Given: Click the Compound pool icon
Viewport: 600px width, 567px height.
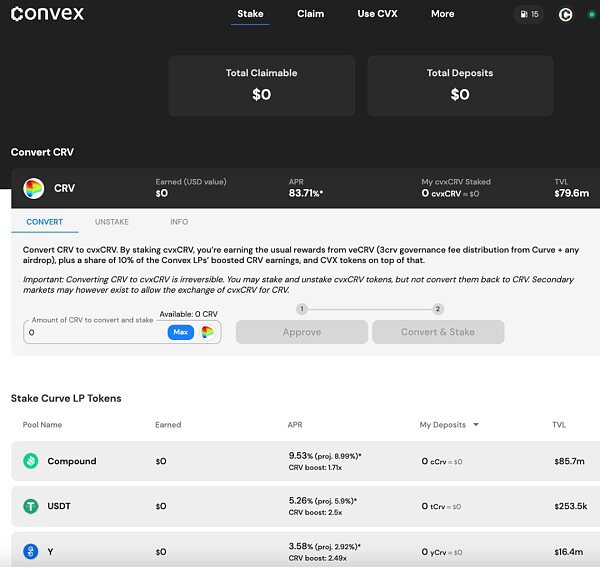Looking at the screenshot, I should tap(31, 461).
